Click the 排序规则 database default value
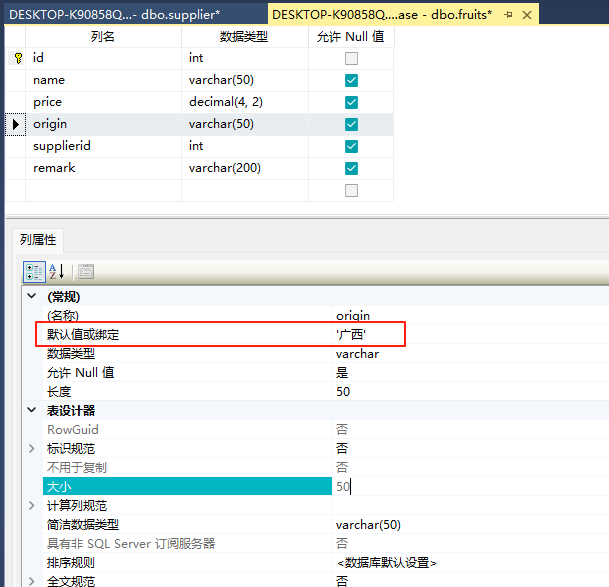 click(x=386, y=563)
